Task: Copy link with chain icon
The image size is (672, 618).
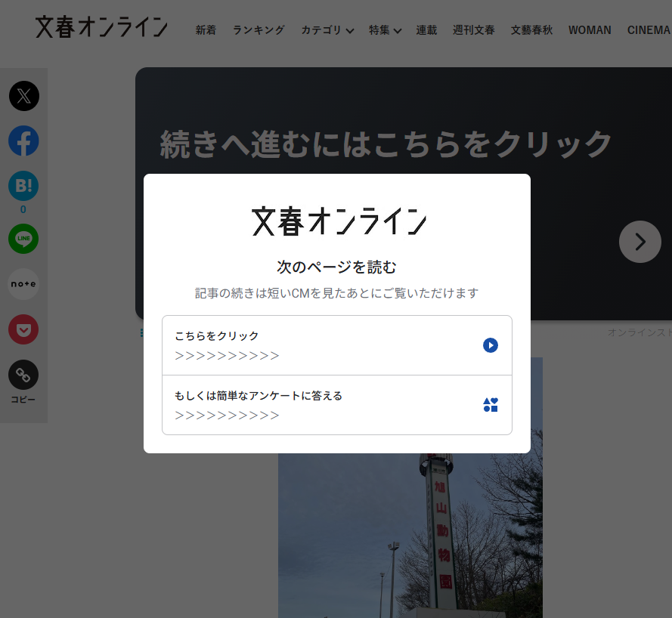Action: tap(23, 375)
